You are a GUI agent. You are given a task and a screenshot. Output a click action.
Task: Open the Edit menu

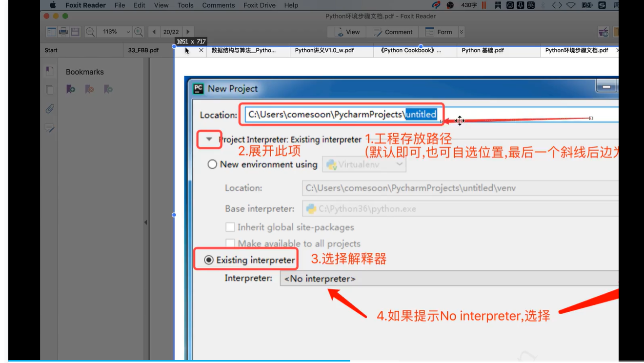coord(140,5)
